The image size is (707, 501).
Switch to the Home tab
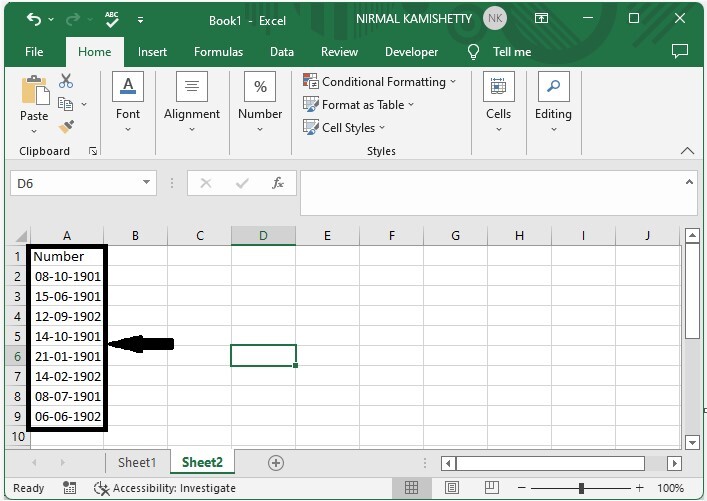click(95, 52)
